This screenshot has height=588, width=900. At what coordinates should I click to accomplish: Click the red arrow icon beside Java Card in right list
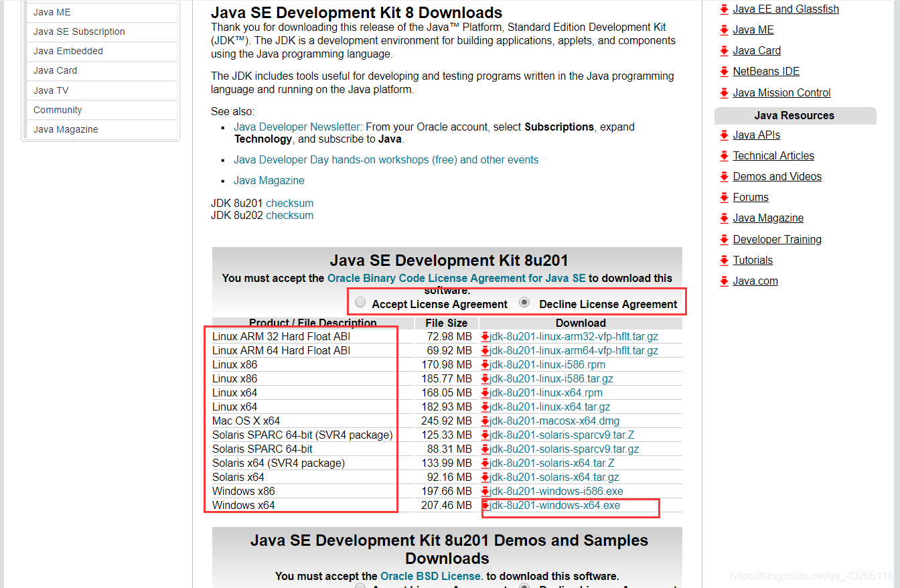tap(724, 51)
